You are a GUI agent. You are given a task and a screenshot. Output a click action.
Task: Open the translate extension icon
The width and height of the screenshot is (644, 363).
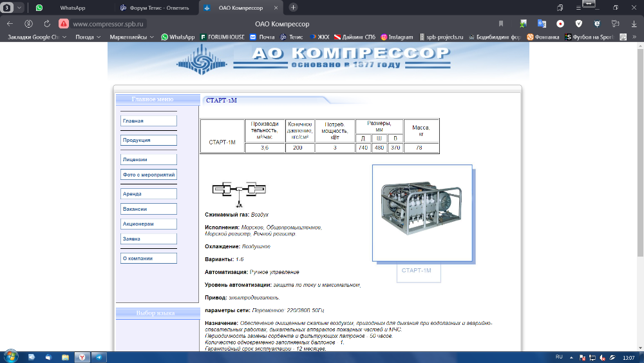pos(542,24)
